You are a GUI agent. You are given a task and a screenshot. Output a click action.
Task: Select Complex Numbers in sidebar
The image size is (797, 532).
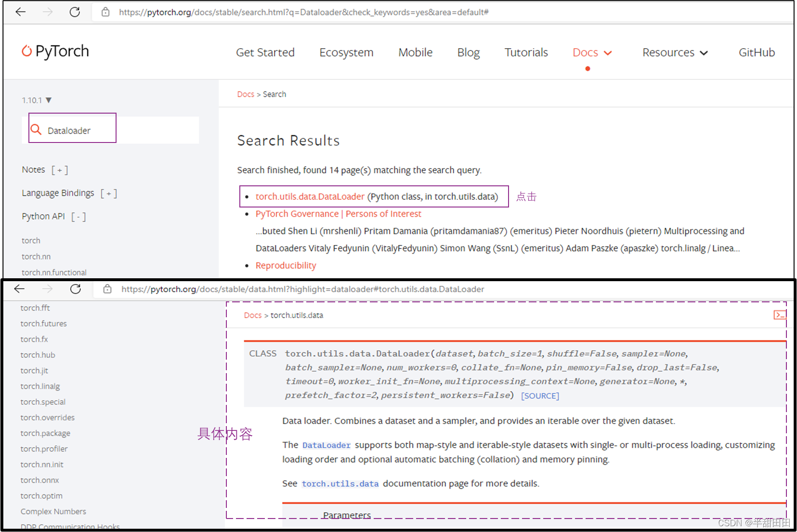tap(53, 511)
